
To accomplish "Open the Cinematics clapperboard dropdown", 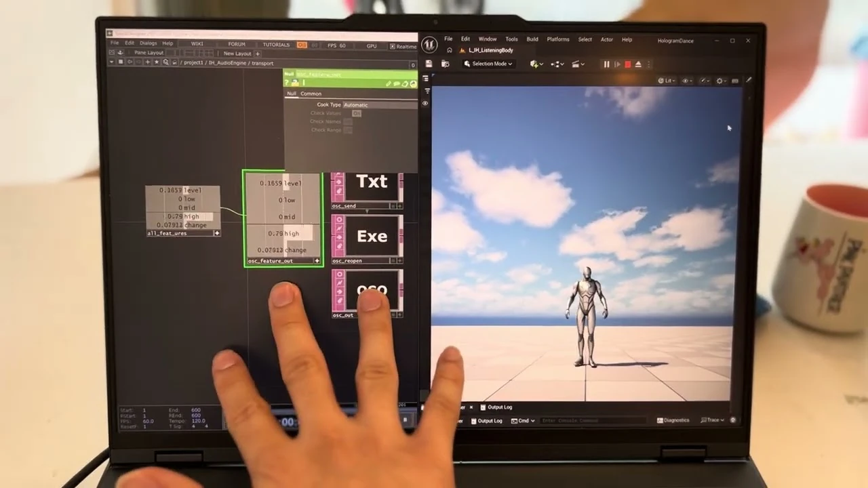I will click(x=577, y=64).
